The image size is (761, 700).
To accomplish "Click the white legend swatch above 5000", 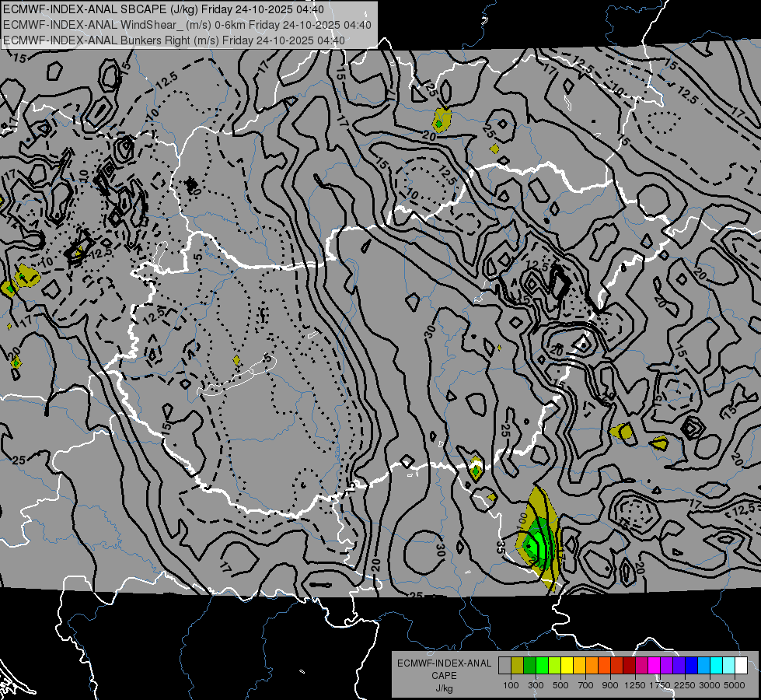I will click(x=741, y=665).
